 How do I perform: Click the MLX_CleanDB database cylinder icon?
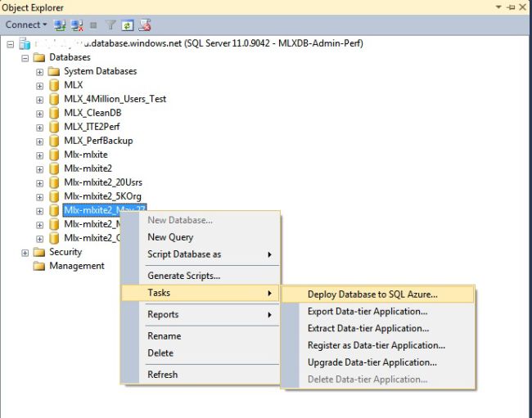[53, 113]
